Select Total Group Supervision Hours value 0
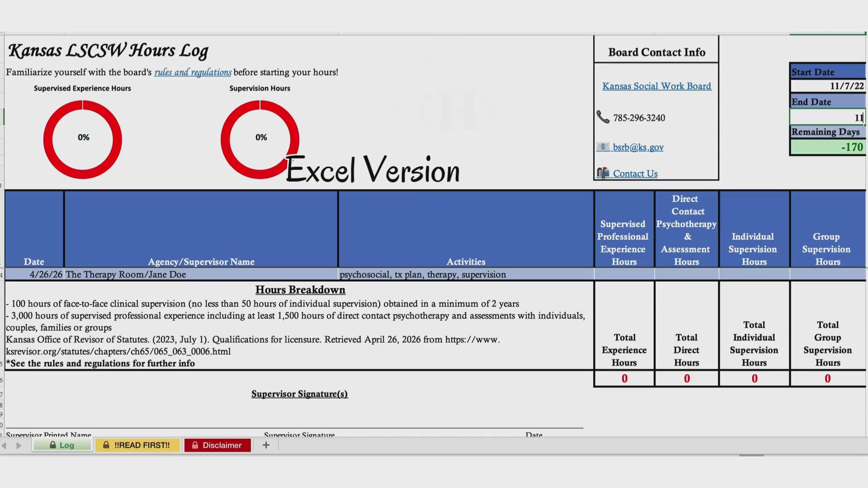Viewport: 868px width, 488px height. pos(827,379)
